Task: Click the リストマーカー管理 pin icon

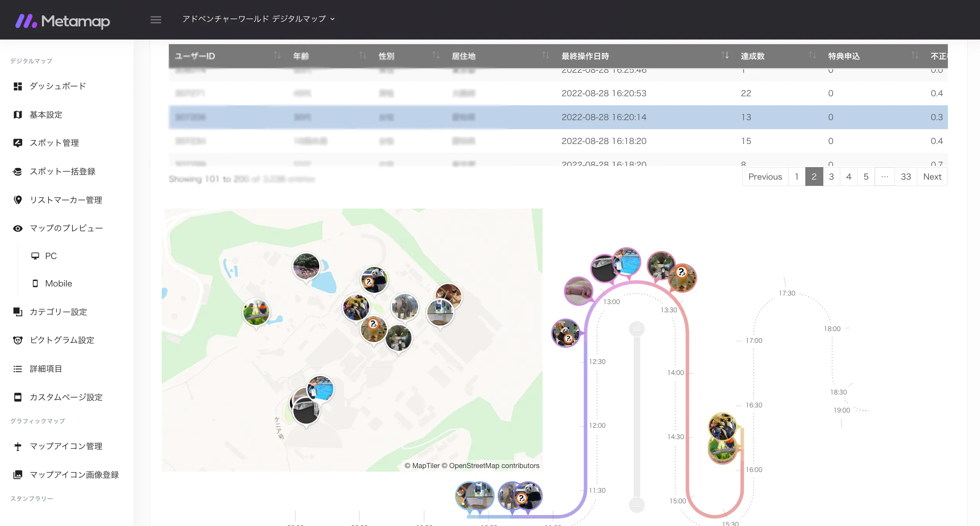Action: point(18,200)
